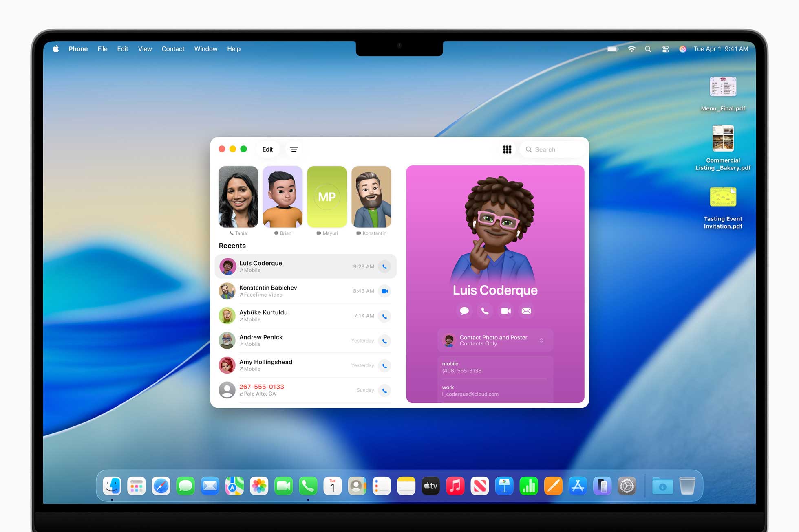Open the Phone app icon in the Dock

tap(308, 486)
